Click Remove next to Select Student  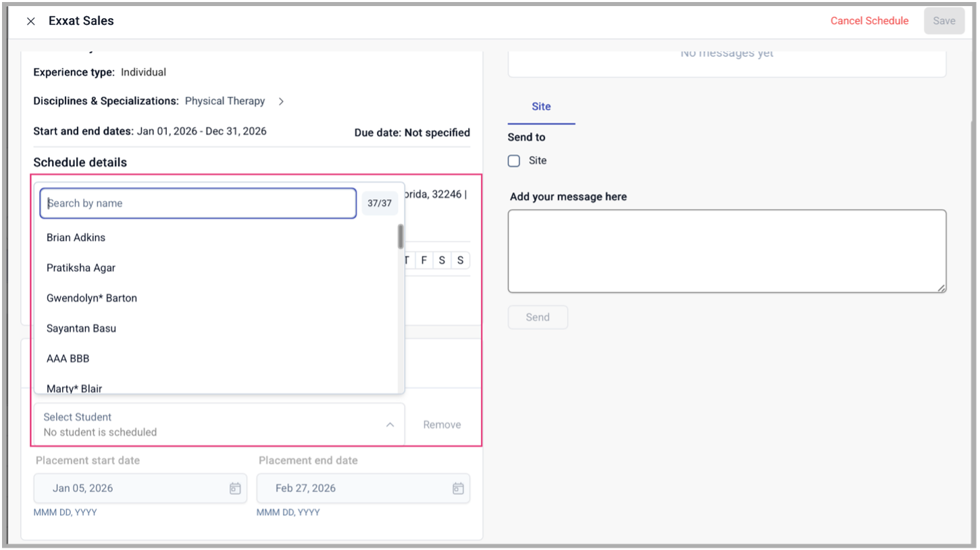442,424
